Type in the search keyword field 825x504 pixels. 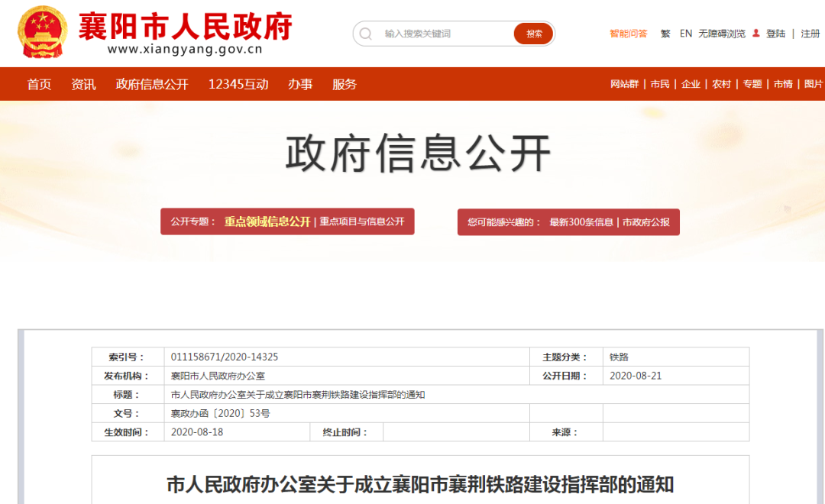[x=443, y=34]
